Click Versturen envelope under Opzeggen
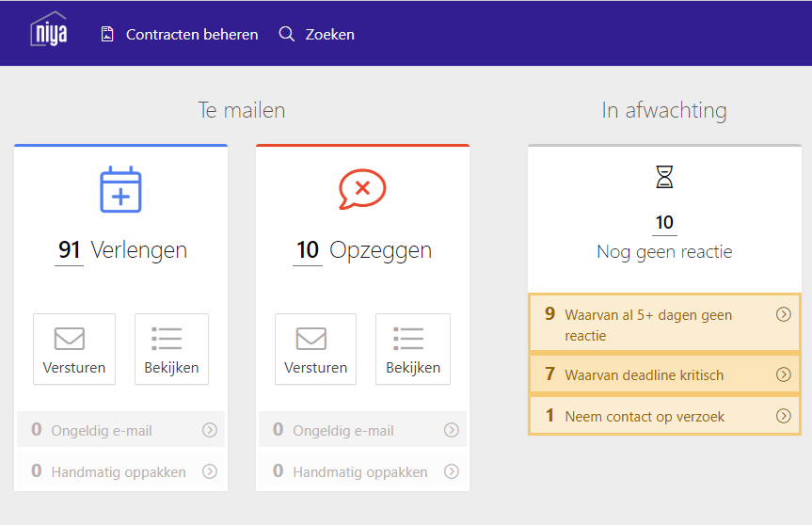812x525 pixels. 315,349
